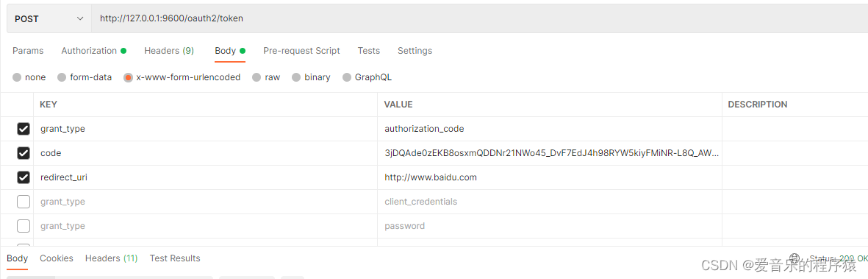The width and height of the screenshot is (868, 279).
Task: Click the redirect_uri key cell
Action: (206, 177)
